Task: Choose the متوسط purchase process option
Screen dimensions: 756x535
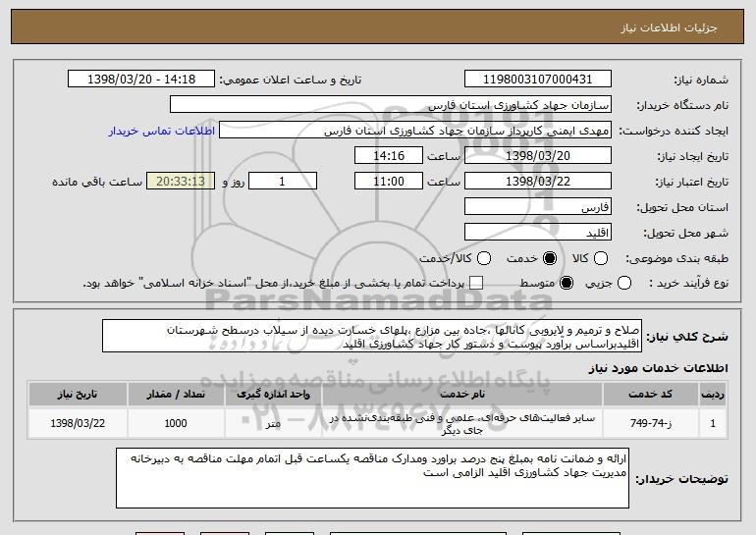Action: pos(567,283)
